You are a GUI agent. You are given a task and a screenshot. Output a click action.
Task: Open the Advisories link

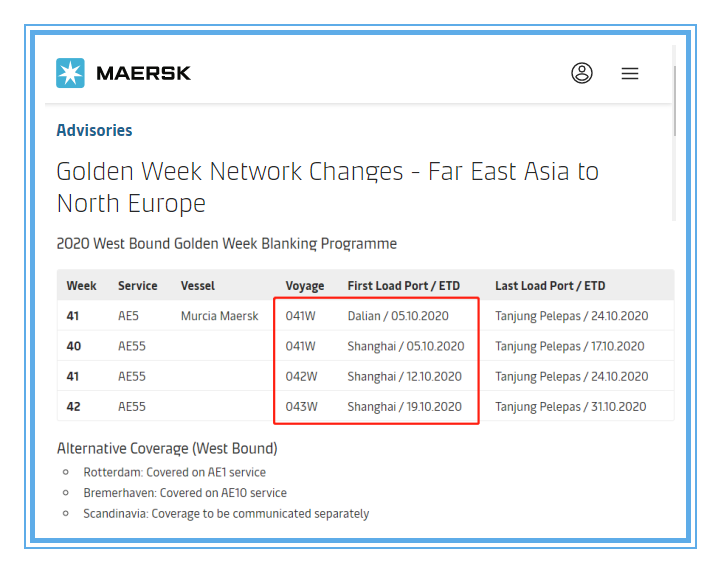pyautogui.click(x=94, y=130)
